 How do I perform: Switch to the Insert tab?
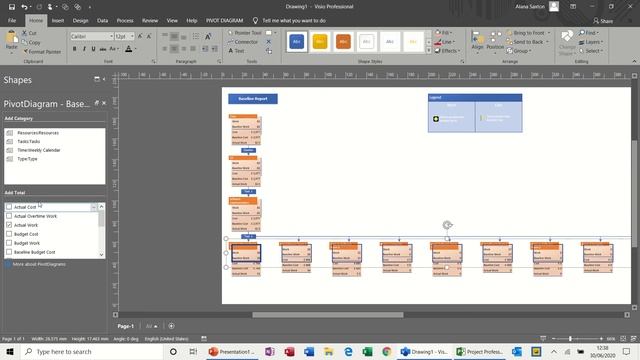(x=58, y=20)
